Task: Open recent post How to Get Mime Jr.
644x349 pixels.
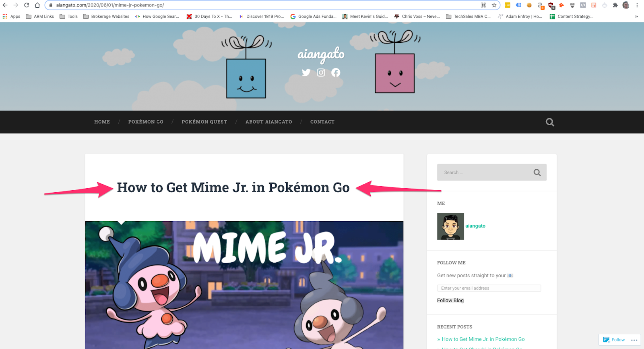Action: 483,339
